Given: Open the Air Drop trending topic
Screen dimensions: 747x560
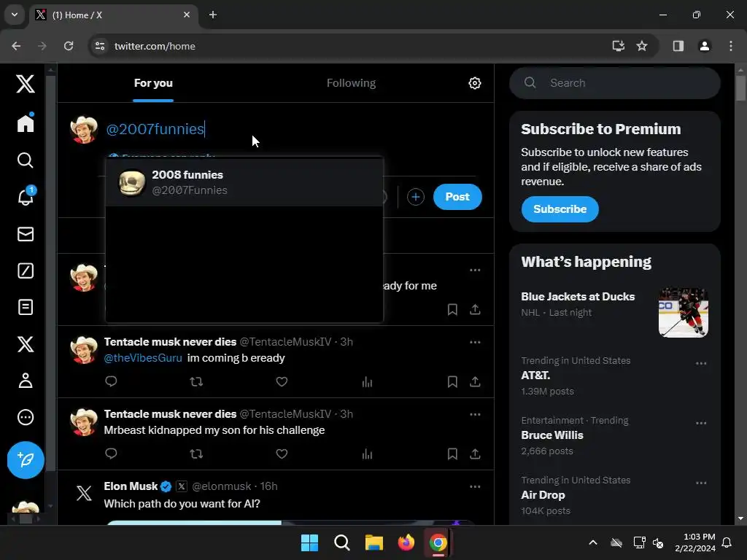Looking at the screenshot, I should point(543,495).
